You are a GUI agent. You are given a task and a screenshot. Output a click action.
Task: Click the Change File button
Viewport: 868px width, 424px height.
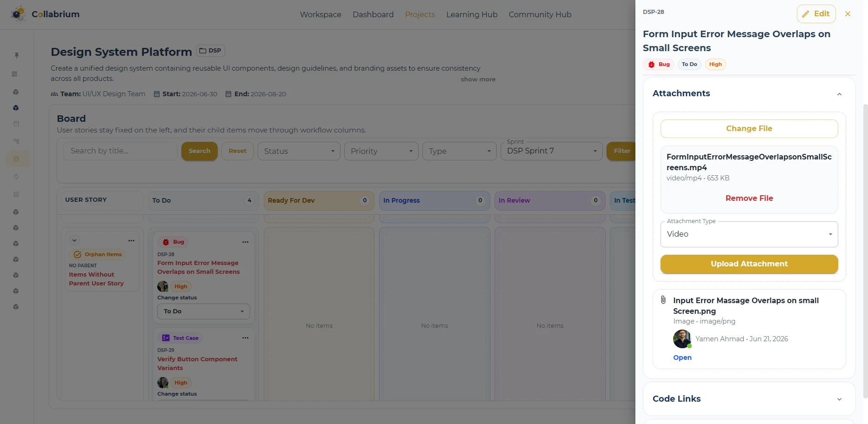[749, 129]
